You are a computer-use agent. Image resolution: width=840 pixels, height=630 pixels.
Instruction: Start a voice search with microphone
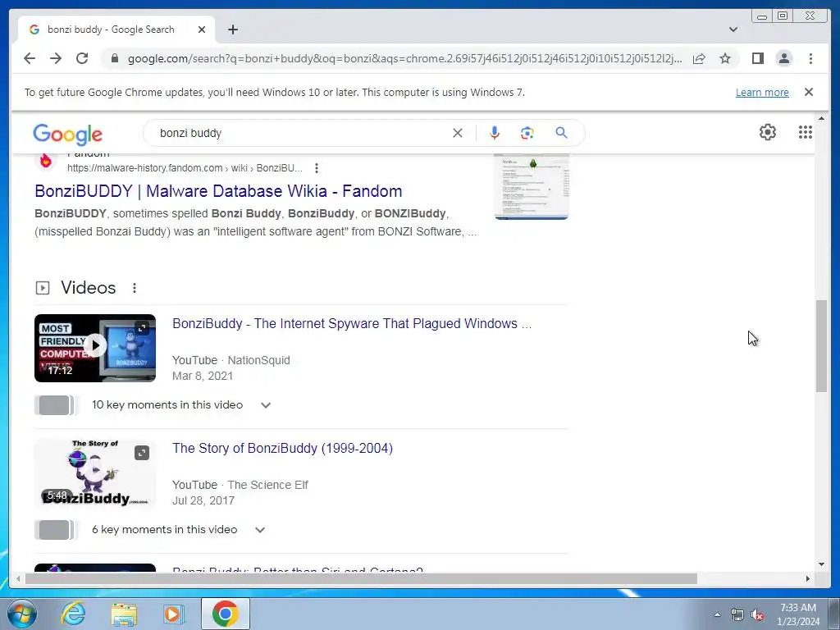click(x=495, y=133)
